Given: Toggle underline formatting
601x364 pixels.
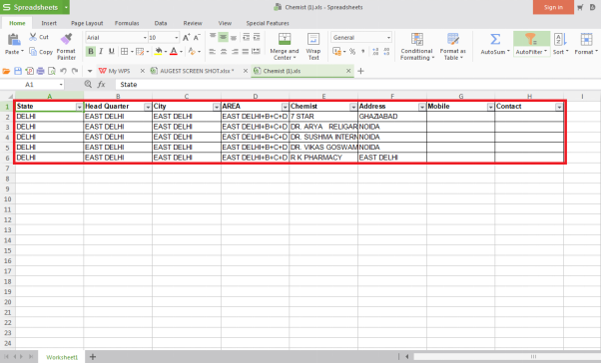Looking at the screenshot, I should point(112,51).
